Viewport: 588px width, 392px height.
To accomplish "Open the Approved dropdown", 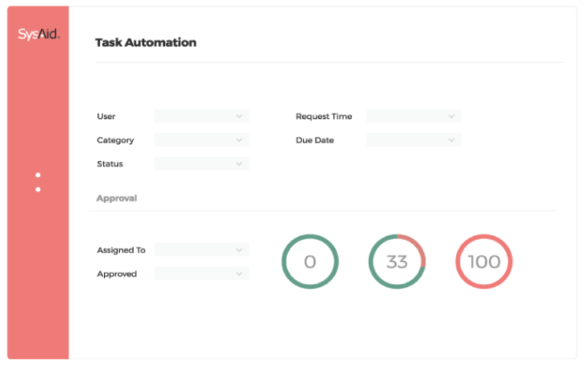I will pos(201,274).
